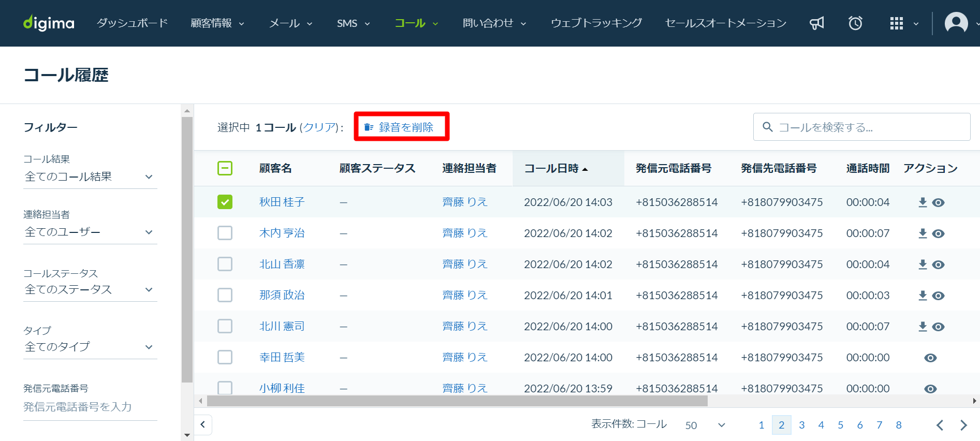This screenshot has height=441, width=980.
Task: Check the 北山 香凛 row checkbox
Action: click(x=225, y=264)
